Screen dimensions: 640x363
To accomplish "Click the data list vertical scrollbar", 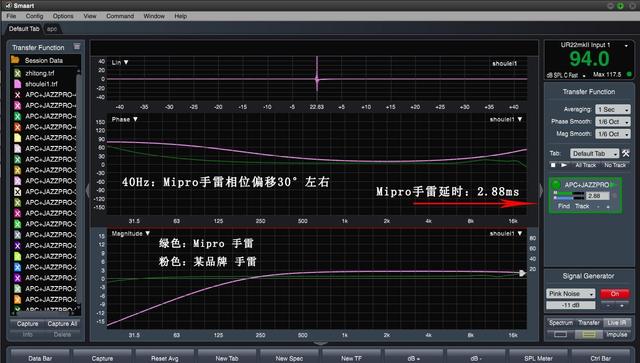I will click(78, 190).
